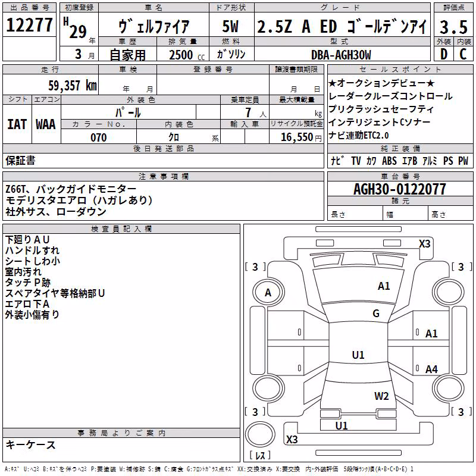Viewport: 476px width, 476px height.
Task: Click the spare tire circle above レス
Action: pyautogui.click(x=260, y=434)
